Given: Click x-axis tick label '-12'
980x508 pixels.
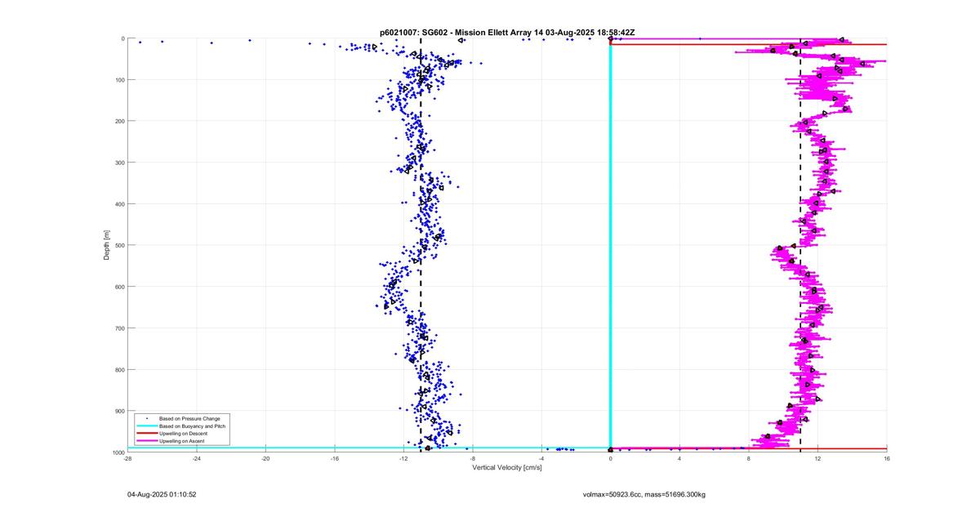Looking at the screenshot, I should 403,458.
